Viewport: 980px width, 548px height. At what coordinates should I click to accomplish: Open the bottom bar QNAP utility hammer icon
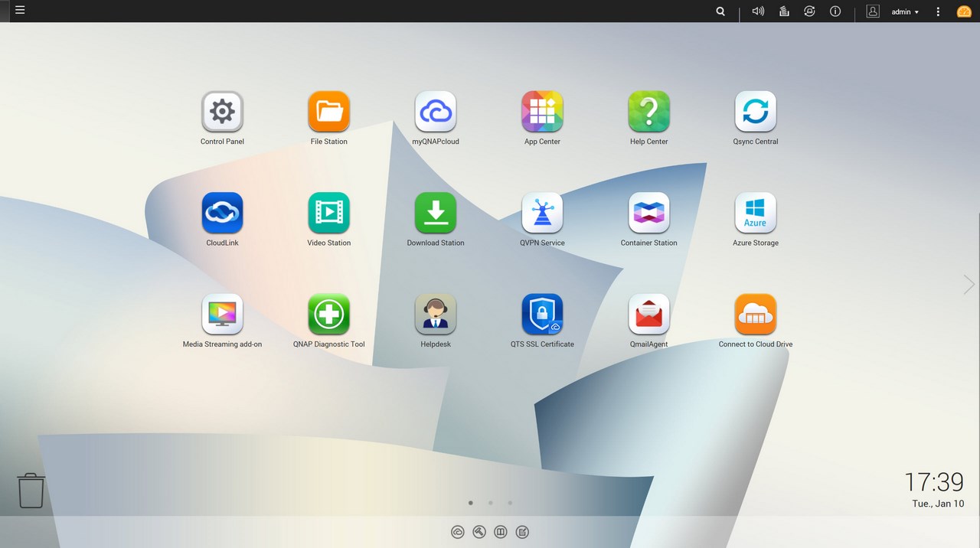pyautogui.click(x=479, y=532)
